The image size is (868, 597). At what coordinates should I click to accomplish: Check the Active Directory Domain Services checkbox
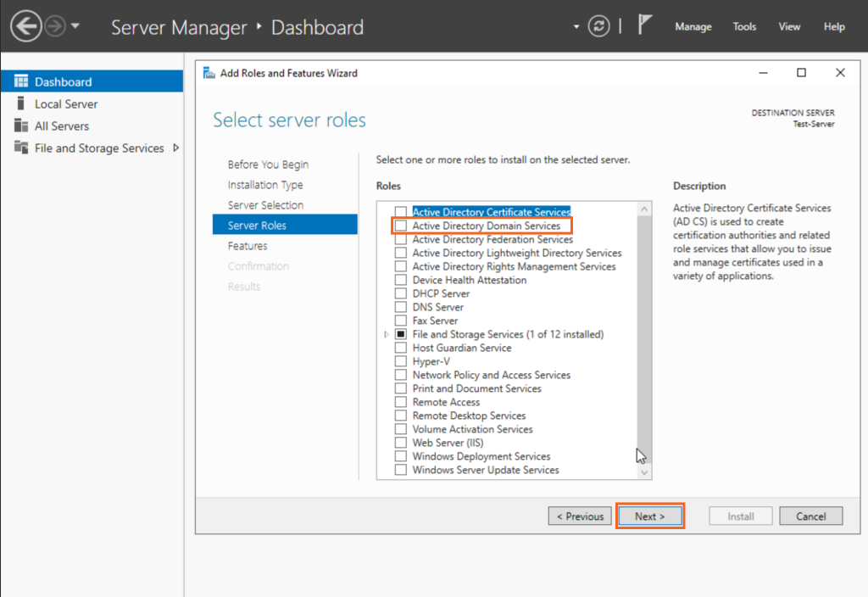pyautogui.click(x=400, y=226)
